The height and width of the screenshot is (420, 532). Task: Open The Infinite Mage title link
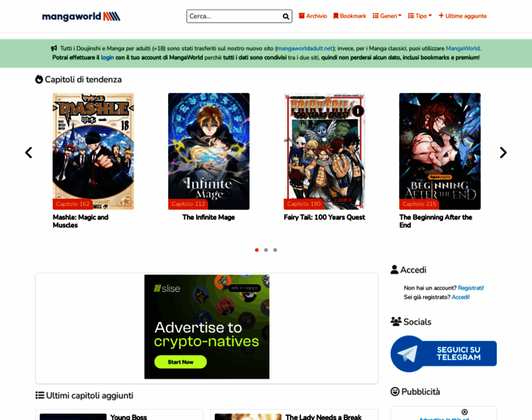[x=209, y=218]
